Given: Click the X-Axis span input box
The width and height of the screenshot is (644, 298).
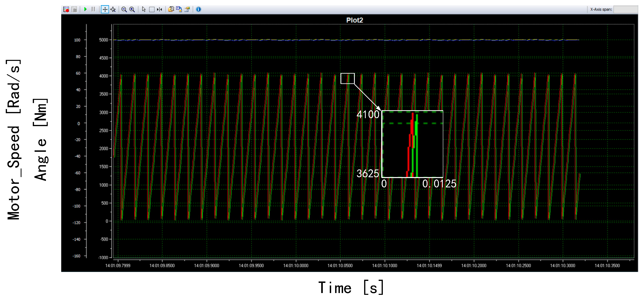Looking at the screenshot, I should [628, 10].
